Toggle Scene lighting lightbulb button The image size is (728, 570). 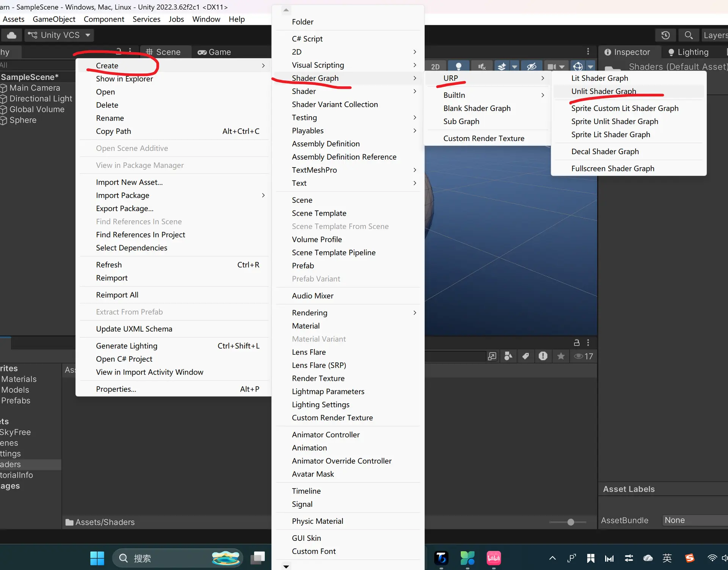(458, 67)
